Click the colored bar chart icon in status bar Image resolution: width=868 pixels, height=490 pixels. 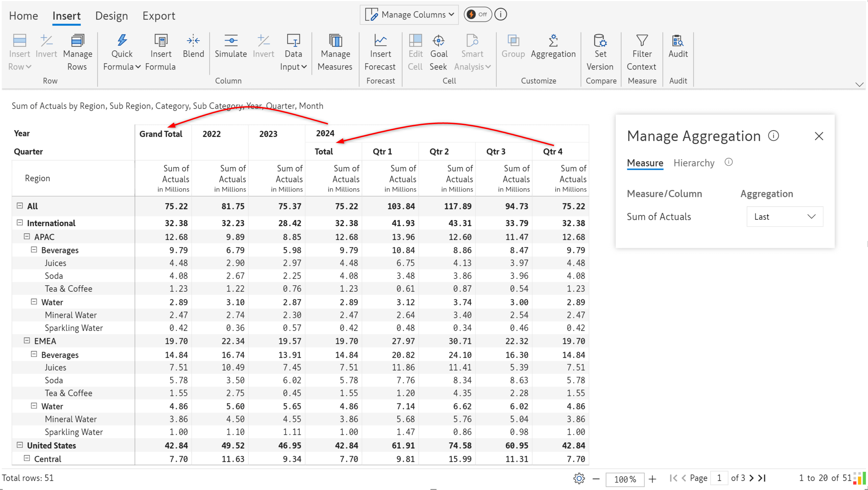point(860,478)
